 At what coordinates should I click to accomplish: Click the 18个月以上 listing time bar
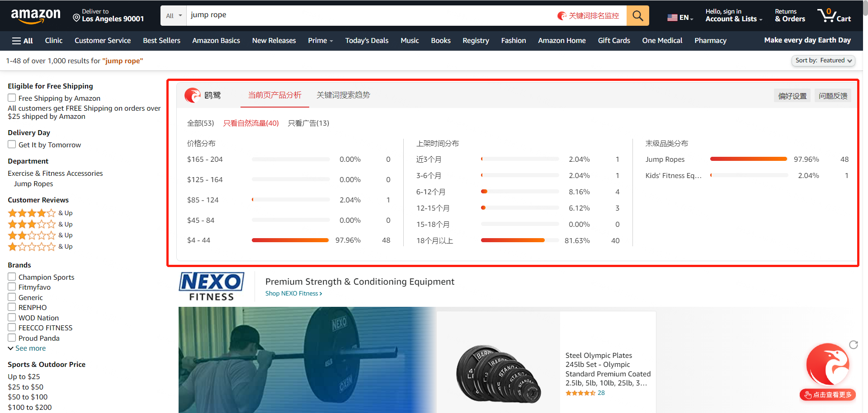520,240
